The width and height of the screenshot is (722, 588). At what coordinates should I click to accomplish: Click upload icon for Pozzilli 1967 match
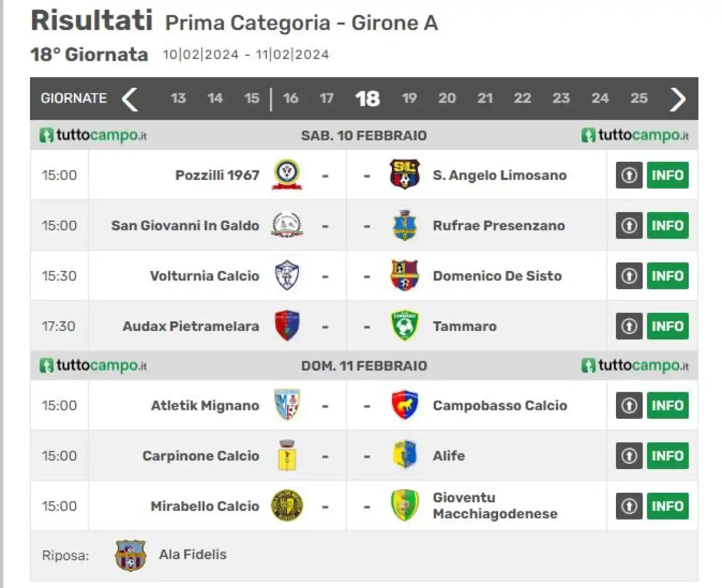pyautogui.click(x=629, y=175)
